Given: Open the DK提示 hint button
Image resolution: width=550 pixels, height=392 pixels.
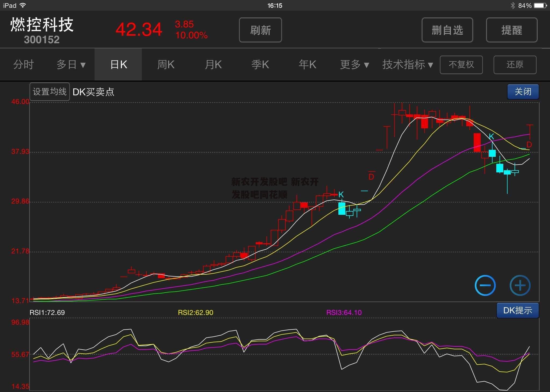Looking at the screenshot, I should click(518, 310).
